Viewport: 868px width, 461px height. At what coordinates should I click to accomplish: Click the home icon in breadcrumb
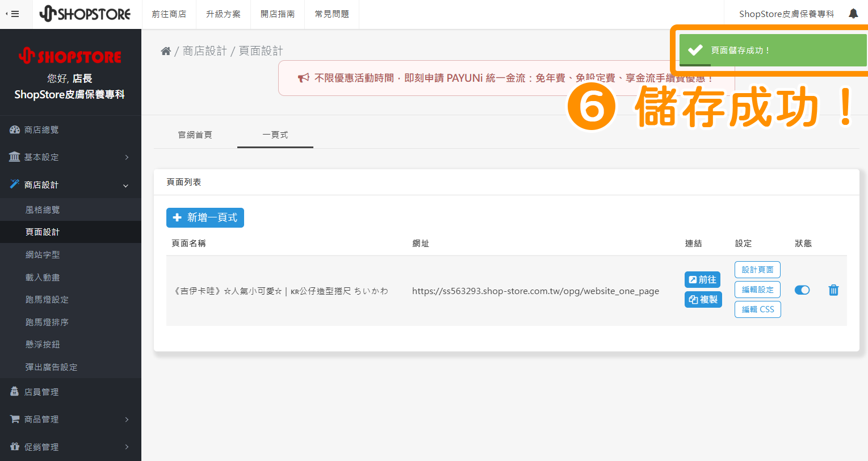(166, 51)
